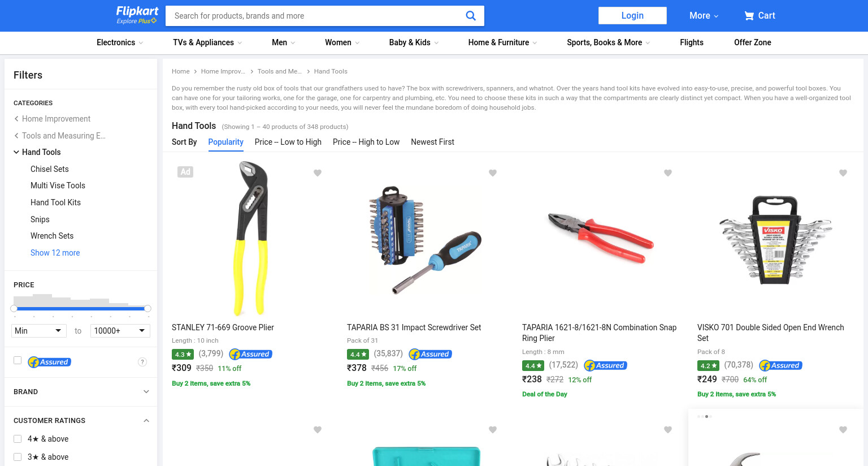Check the 4★ & above rating filter
The height and width of the screenshot is (466, 868).
(18, 439)
